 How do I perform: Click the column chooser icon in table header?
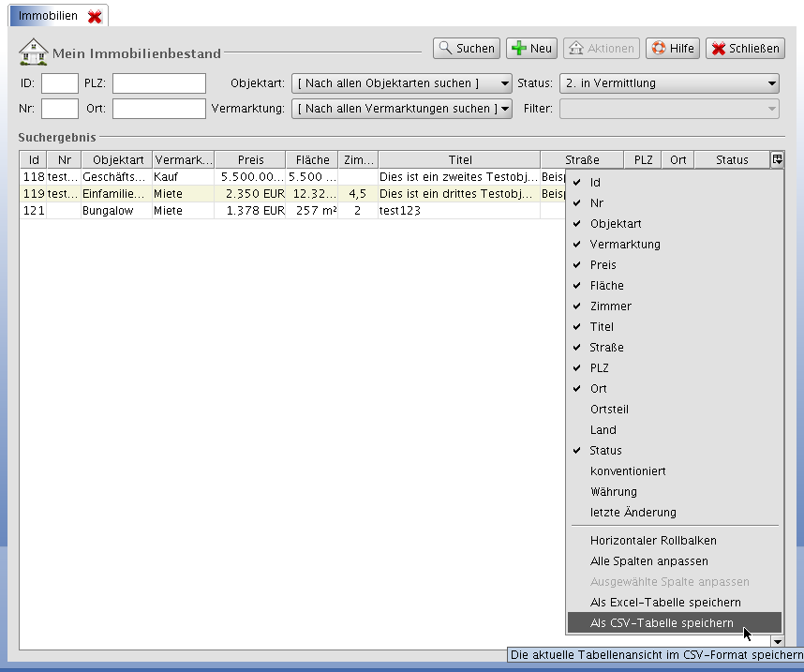click(777, 159)
